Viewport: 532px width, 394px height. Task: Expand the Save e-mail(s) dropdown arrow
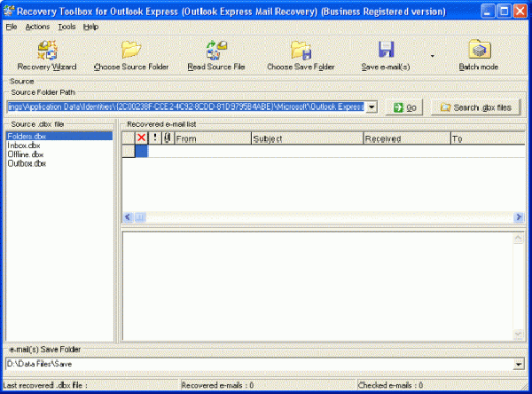point(432,55)
